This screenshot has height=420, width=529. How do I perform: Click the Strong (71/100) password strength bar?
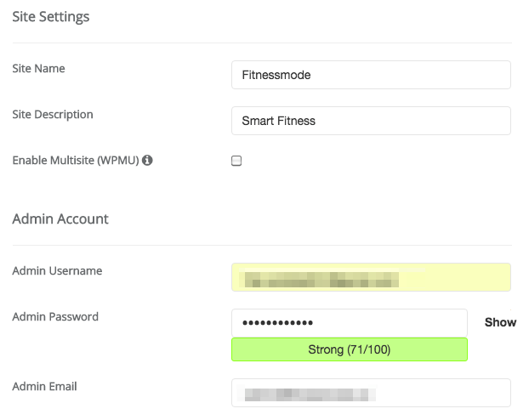(350, 349)
